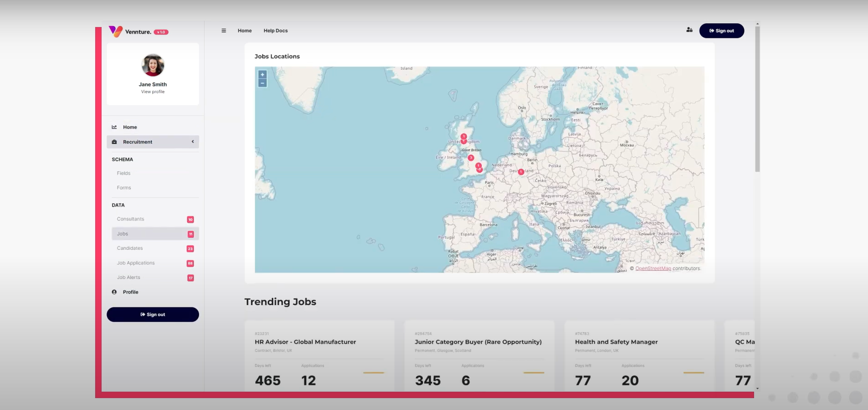Viewport: 868px width, 410px height.
Task: Open Help Docs in the top navigation
Action: (x=275, y=31)
